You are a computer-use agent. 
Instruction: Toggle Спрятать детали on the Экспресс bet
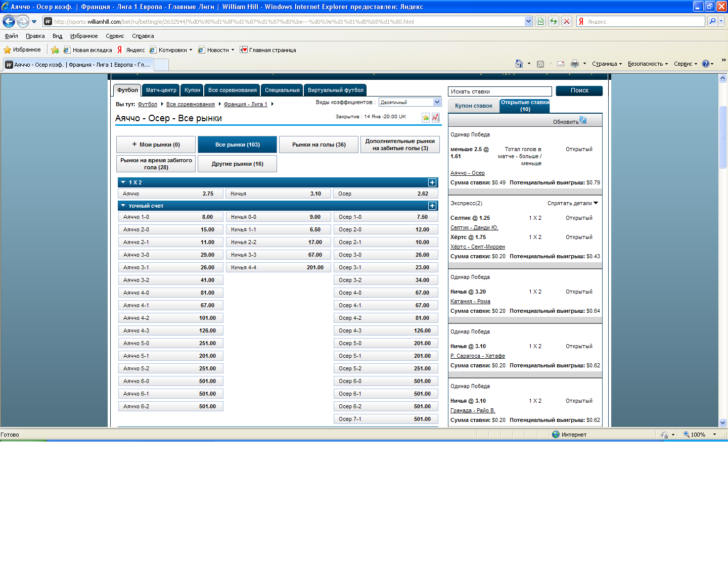pyautogui.click(x=573, y=203)
